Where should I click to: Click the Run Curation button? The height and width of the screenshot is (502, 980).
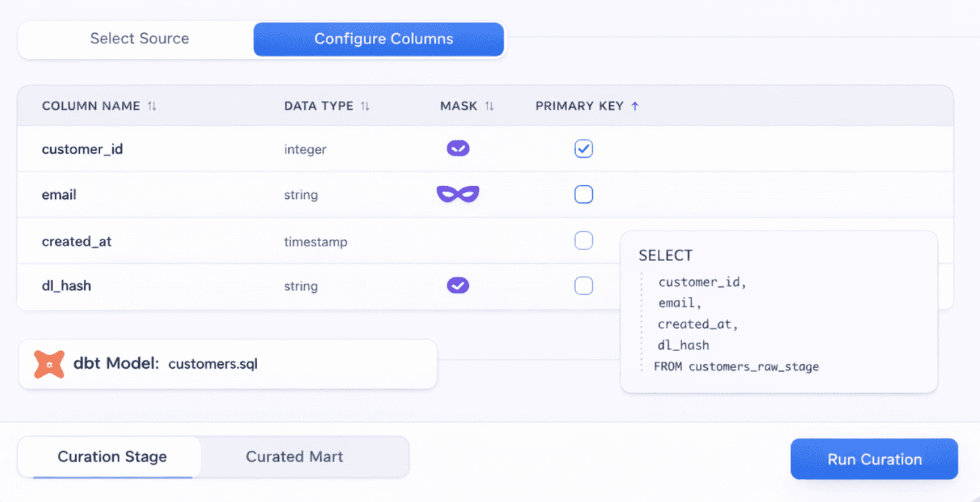click(x=874, y=459)
